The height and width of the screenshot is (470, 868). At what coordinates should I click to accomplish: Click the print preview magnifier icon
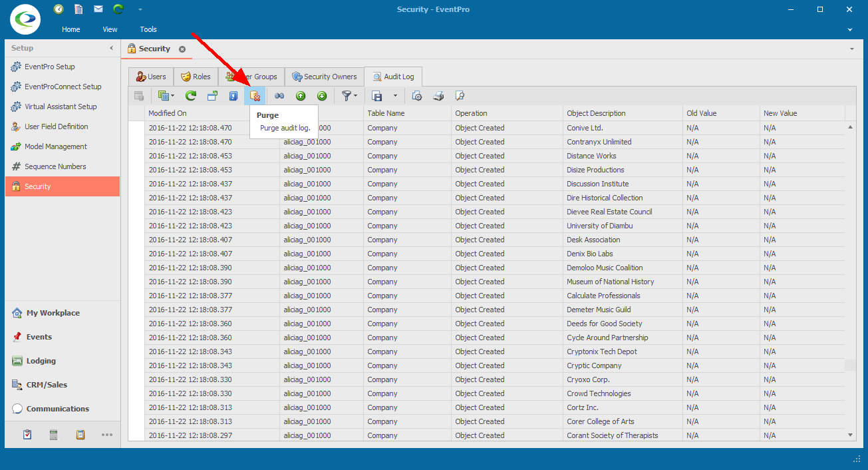tap(460, 96)
